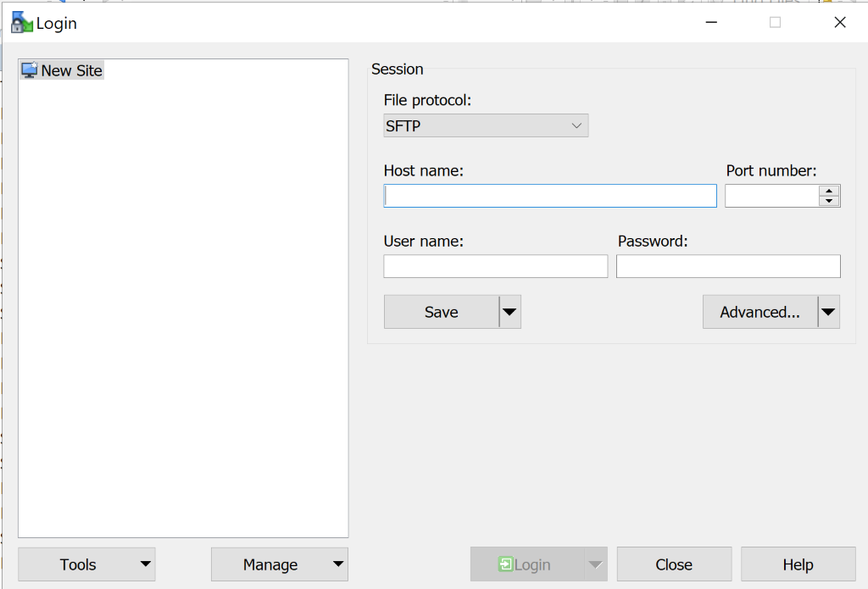Focus the Host name field
Viewport: 868px width, 589px height.
click(x=550, y=196)
